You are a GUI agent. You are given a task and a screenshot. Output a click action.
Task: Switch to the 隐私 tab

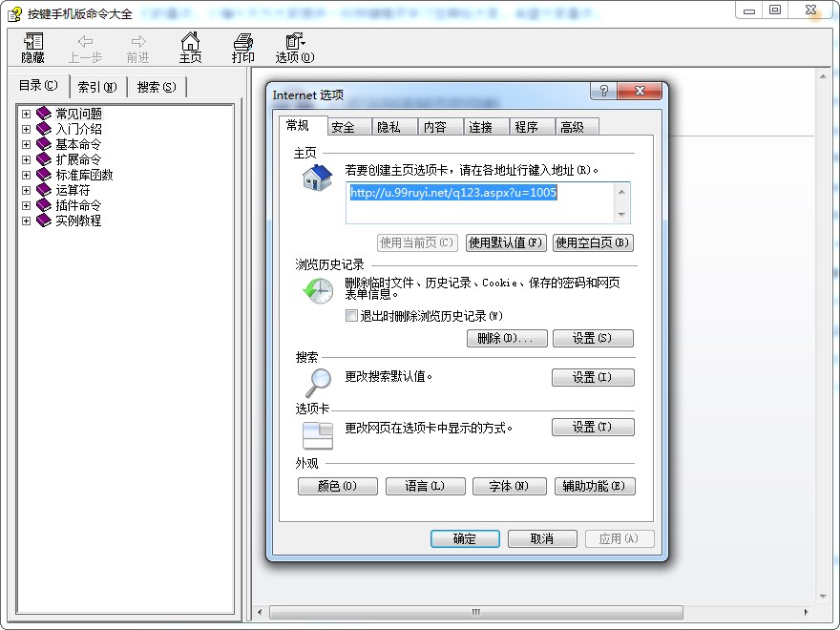click(x=393, y=127)
